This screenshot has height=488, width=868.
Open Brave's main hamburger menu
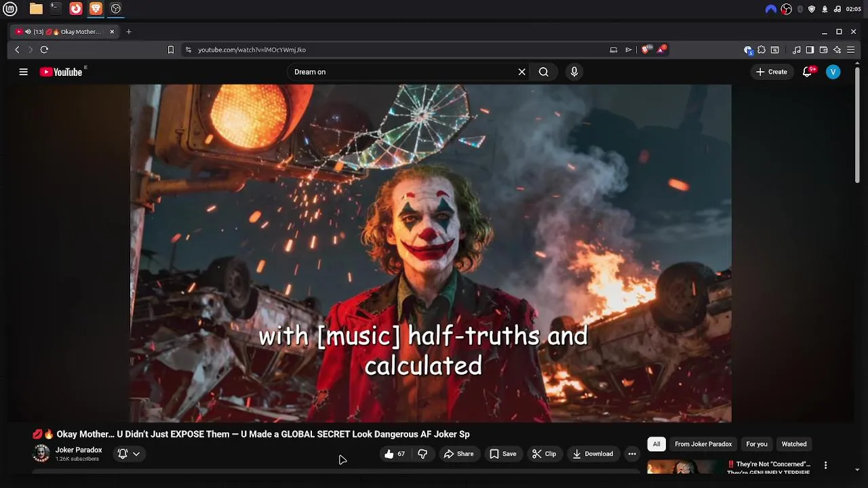850,49
